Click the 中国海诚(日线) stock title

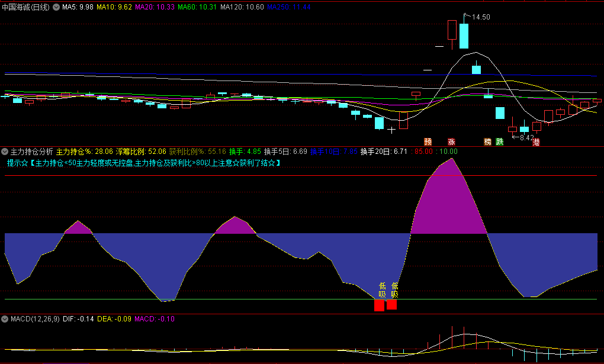[26, 7]
